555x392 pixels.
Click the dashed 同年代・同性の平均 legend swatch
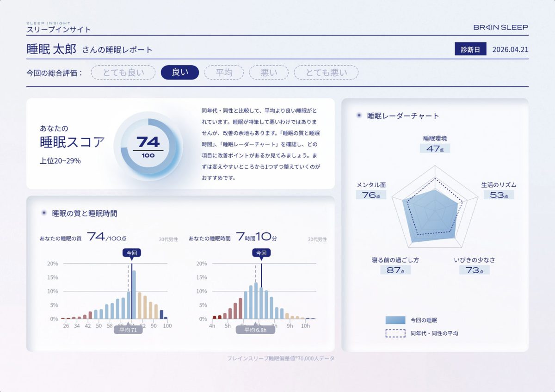[x=395, y=333]
